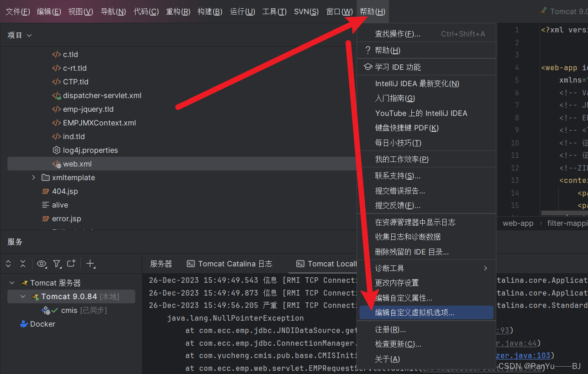Choose 编辑自定义虚拟机选项...
Viewport: 588px width, 374px height.
[x=427, y=312]
